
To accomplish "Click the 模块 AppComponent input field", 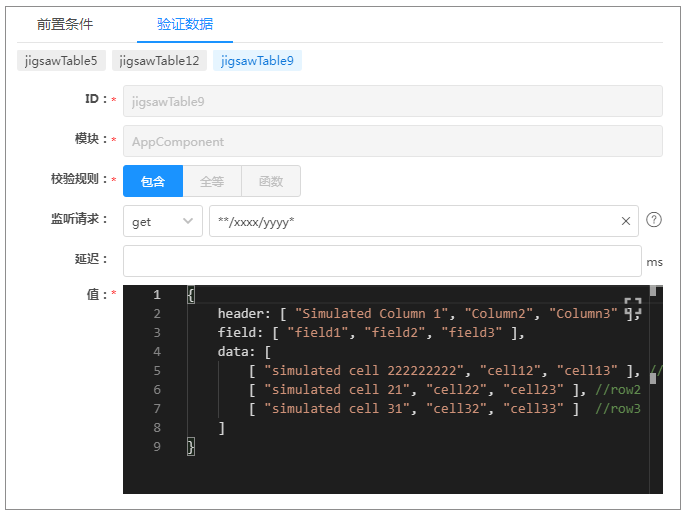I will click(x=392, y=141).
